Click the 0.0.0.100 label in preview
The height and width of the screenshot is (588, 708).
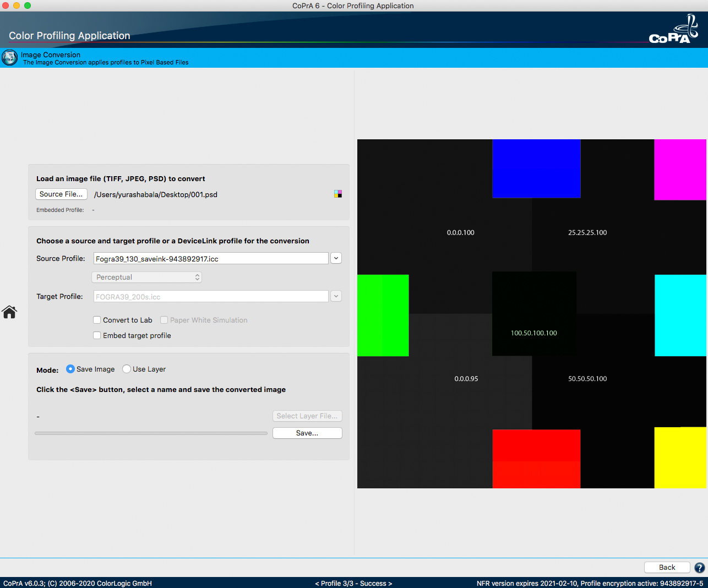pyautogui.click(x=461, y=233)
